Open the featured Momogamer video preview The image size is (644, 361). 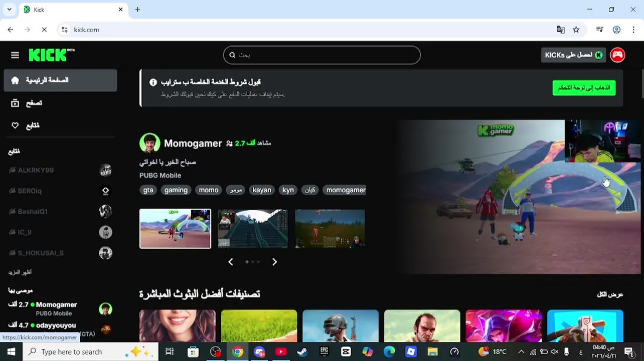520,197
